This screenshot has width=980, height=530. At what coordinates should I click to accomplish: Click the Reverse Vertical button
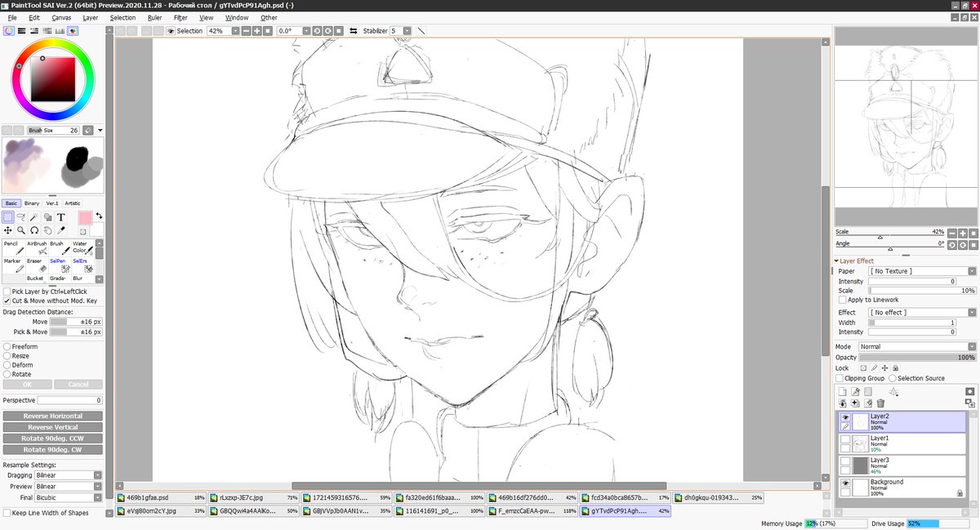click(52, 427)
